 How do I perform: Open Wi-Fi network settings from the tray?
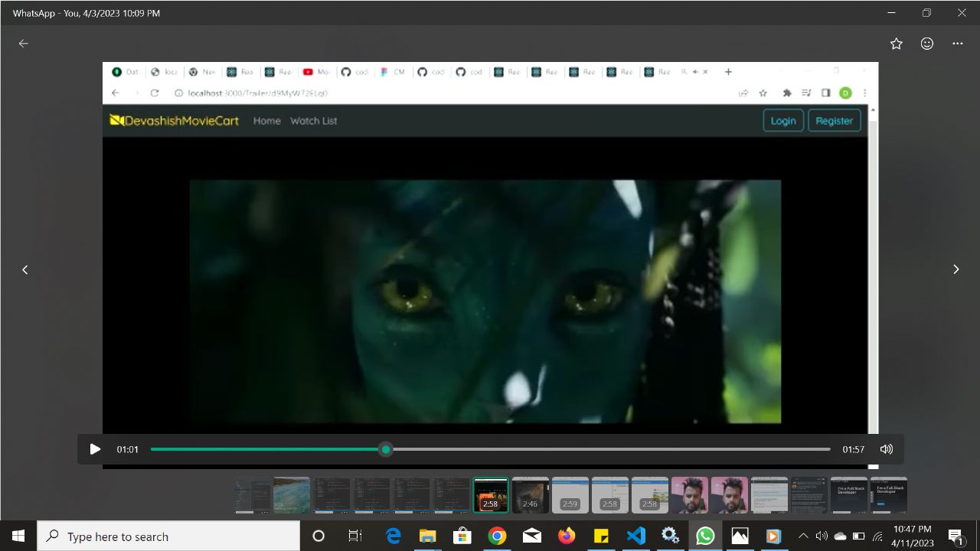point(877,536)
